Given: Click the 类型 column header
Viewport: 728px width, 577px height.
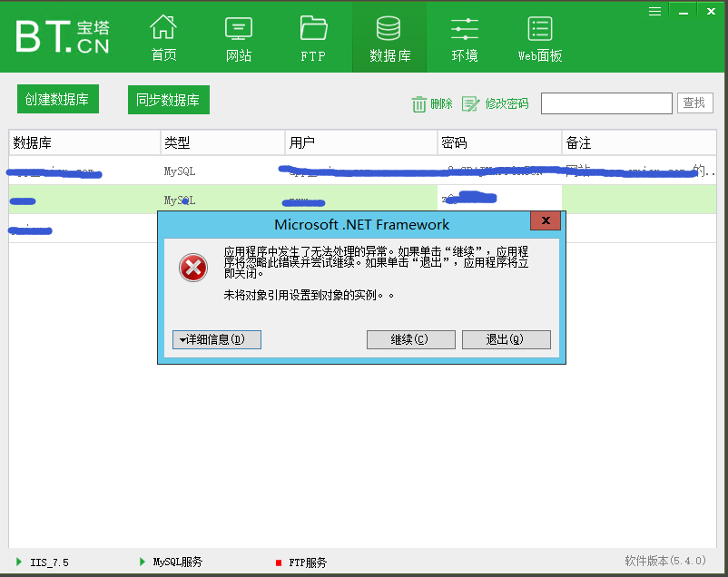Looking at the screenshot, I should pyautogui.click(x=222, y=142).
